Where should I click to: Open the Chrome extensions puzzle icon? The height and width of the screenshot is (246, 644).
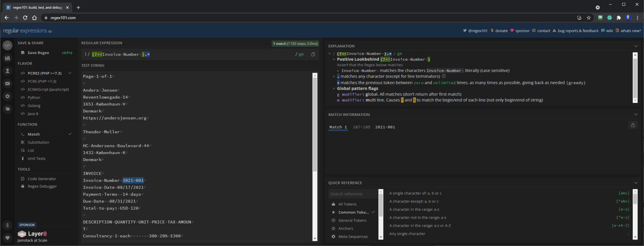click(x=619, y=18)
